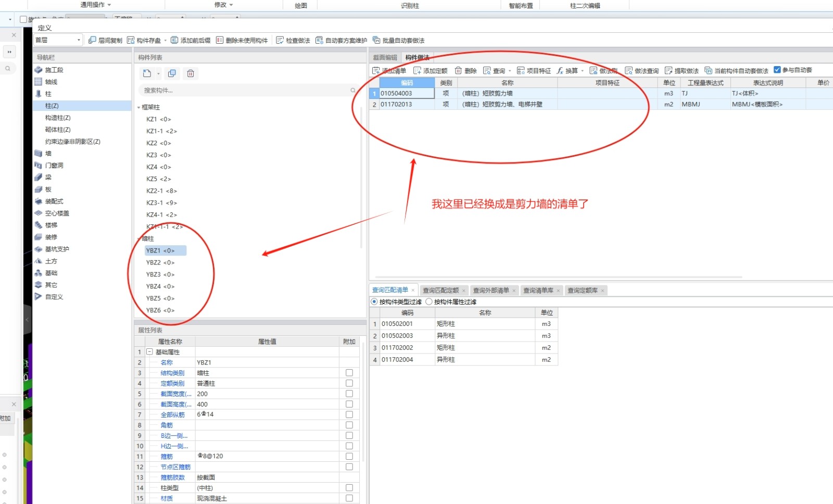Tick 附加 checkbox for 截面宽度 row
This screenshot has width=833, height=504.
pyautogui.click(x=349, y=394)
